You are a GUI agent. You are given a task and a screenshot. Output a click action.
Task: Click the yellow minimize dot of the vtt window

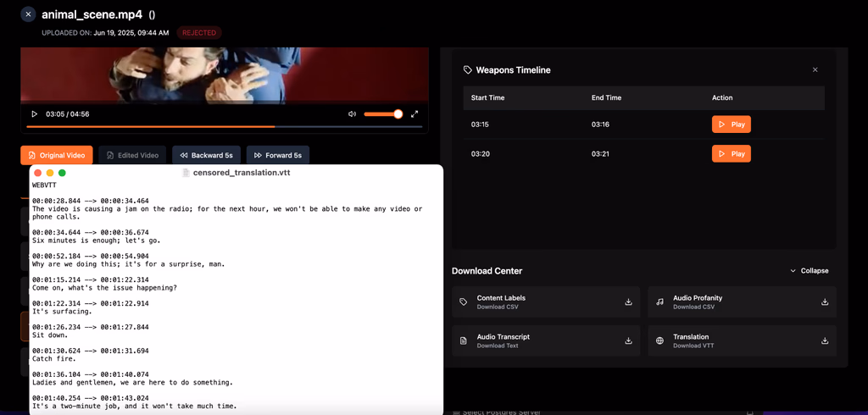point(50,173)
